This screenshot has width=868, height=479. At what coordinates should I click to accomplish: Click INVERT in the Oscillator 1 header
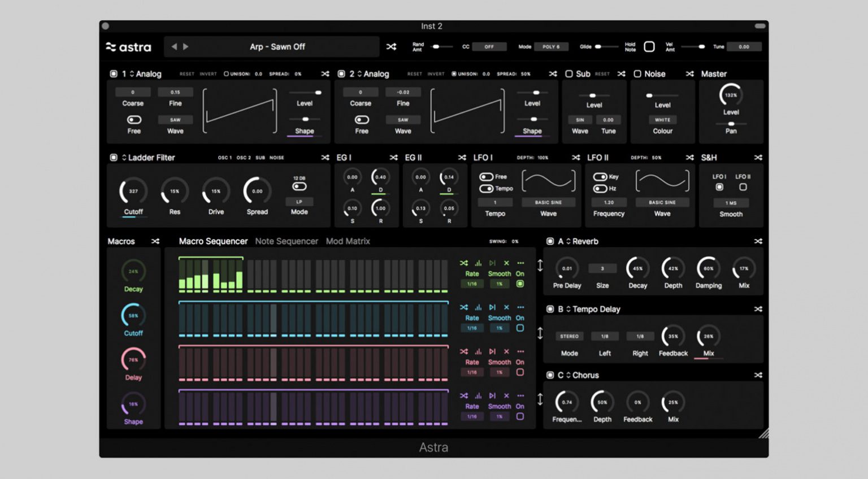207,73
